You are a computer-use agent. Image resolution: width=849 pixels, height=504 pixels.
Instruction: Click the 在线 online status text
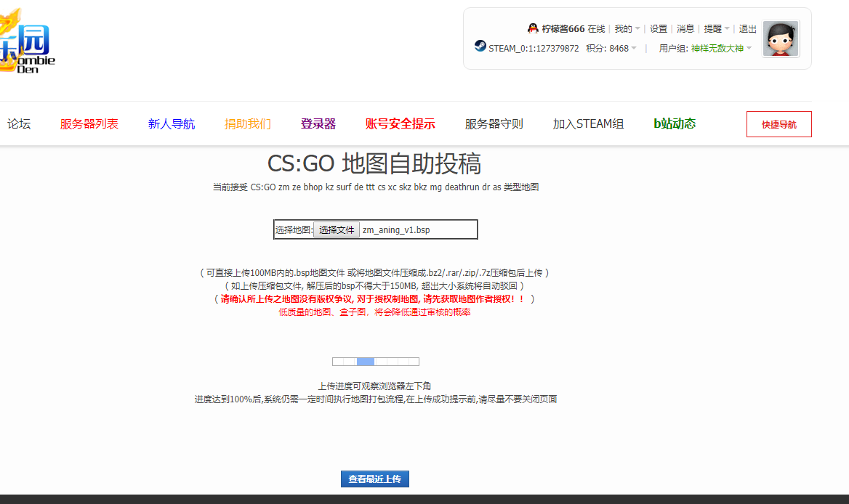pyautogui.click(x=596, y=29)
